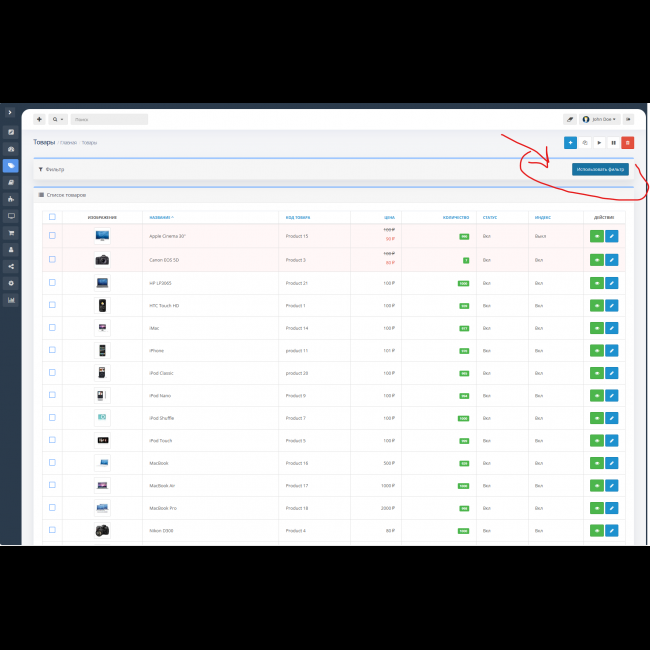The image size is (650, 650).
Task: Click the Использовать фильтр button
Action: (x=600, y=170)
